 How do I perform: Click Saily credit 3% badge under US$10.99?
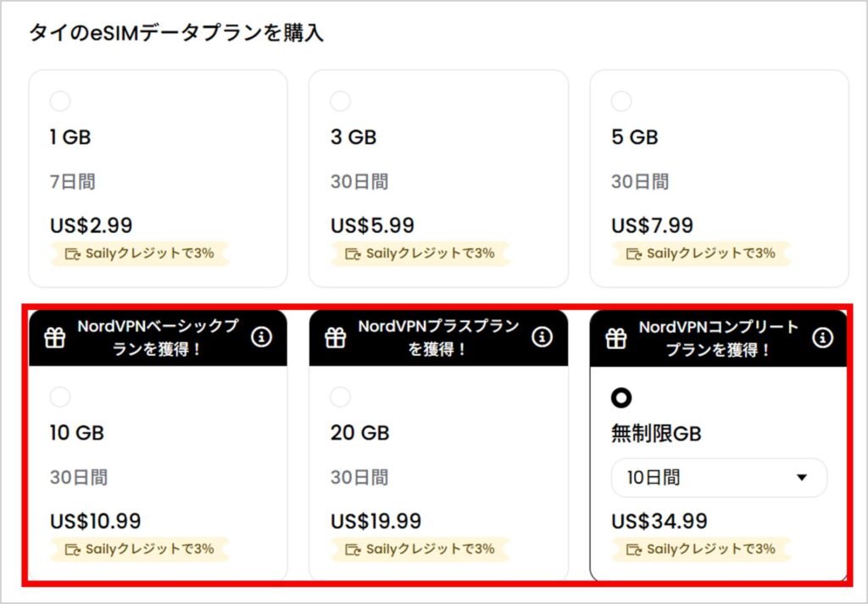pos(140,549)
